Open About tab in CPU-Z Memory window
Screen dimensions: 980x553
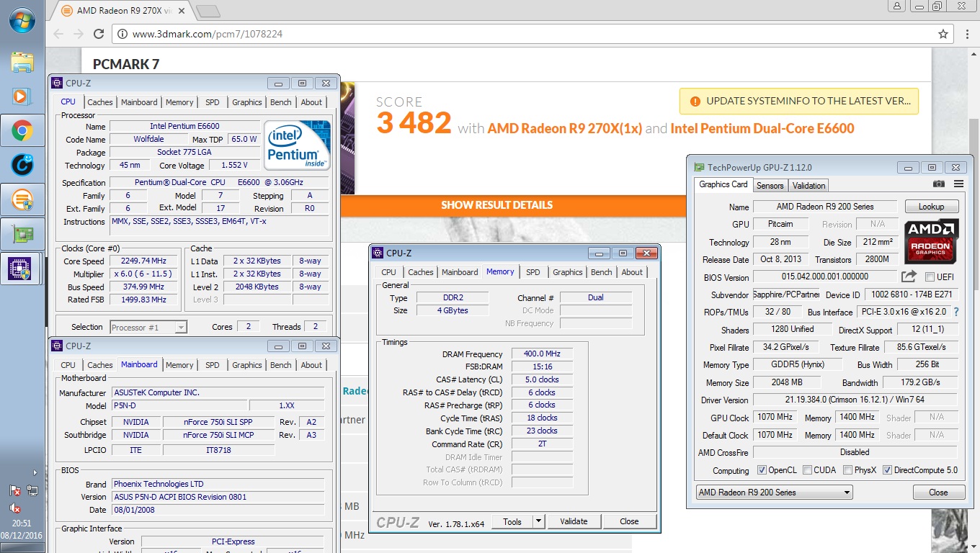pyautogui.click(x=632, y=272)
